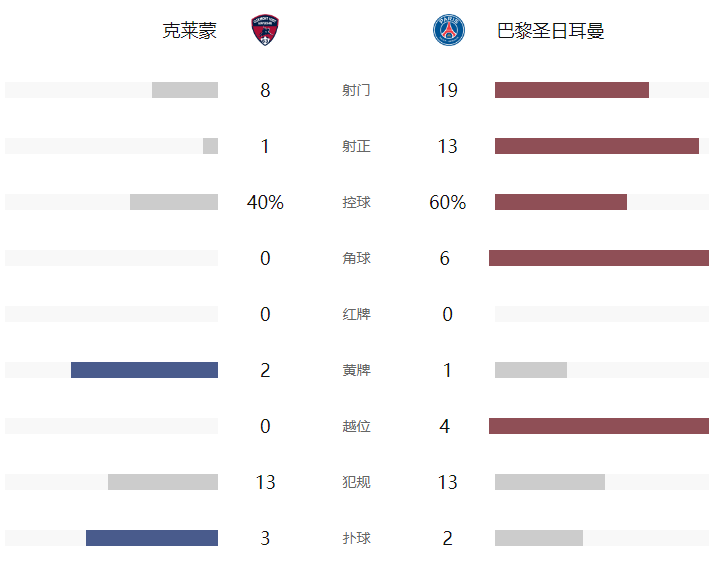Click the 越位 offside label
This screenshot has width=719, height=576.
356,426
